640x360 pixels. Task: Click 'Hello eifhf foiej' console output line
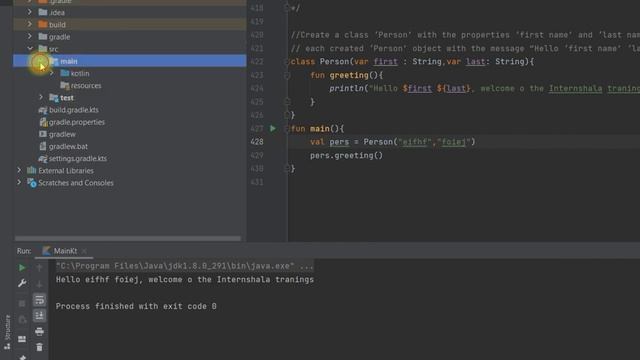click(184, 280)
